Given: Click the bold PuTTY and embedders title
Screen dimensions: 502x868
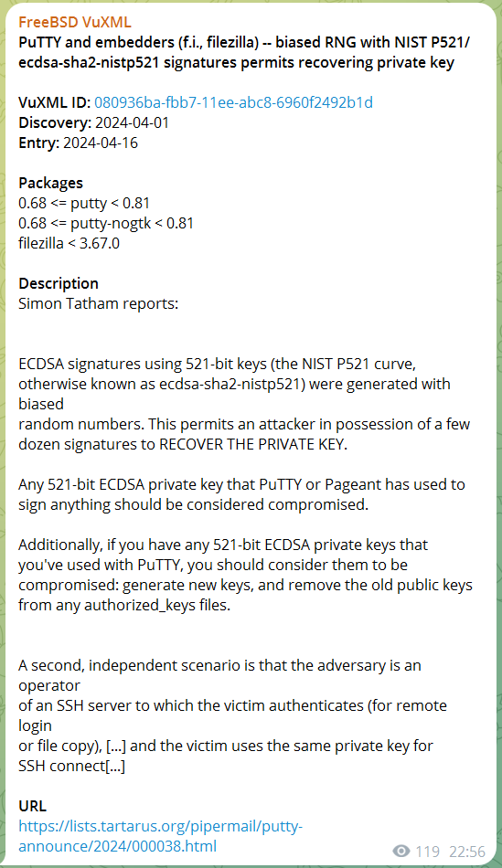Looking at the screenshot, I should [244, 52].
